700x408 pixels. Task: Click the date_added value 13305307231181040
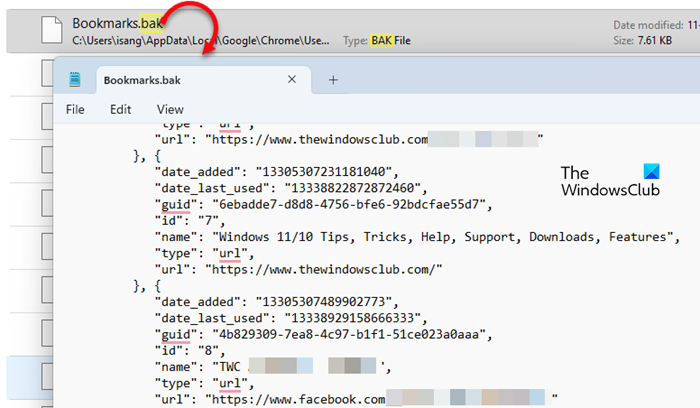coord(324,172)
